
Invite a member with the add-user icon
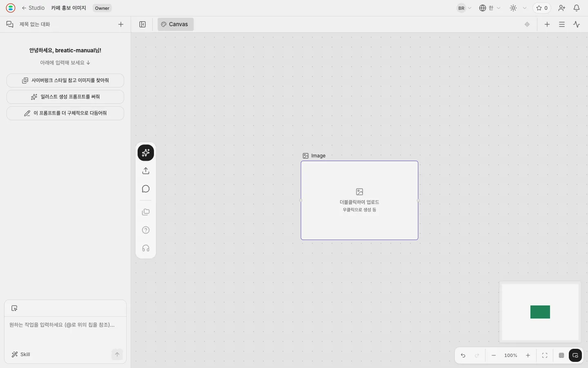(562, 8)
